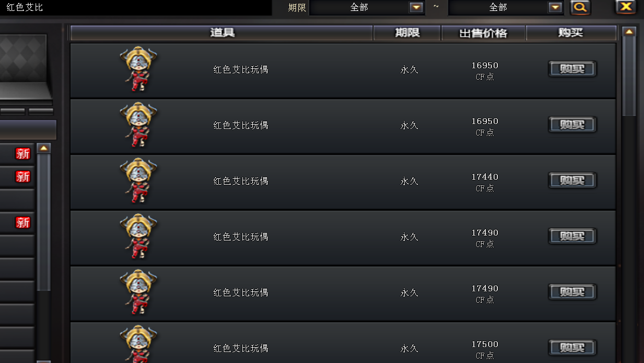Click the up arrow on the sidebar scrollbar
This screenshot has width=644, height=363.
coord(44,148)
